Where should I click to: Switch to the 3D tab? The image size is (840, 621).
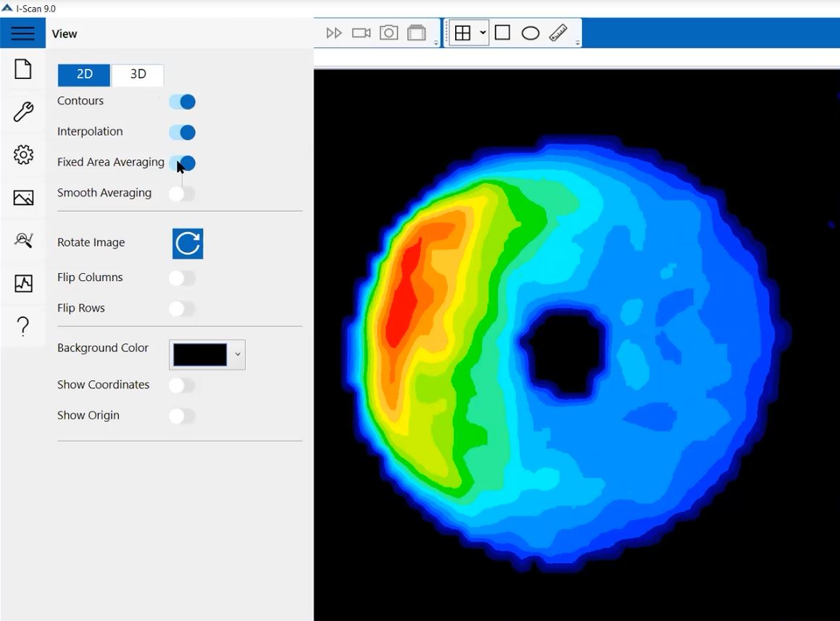(138, 75)
